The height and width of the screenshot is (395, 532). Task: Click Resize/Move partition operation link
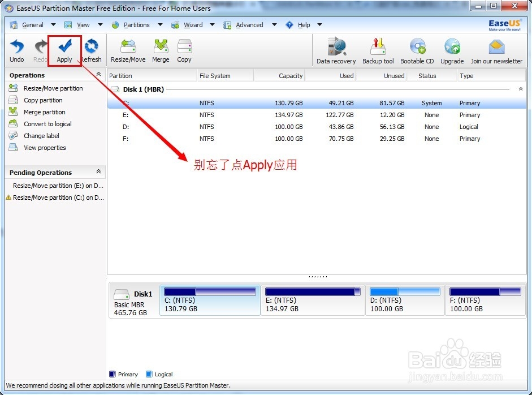click(53, 88)
